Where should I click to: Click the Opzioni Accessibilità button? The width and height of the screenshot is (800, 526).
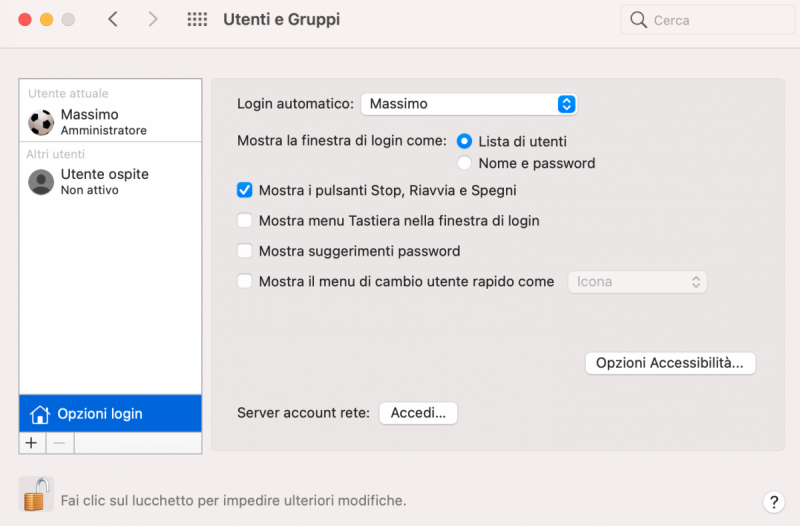[x=670, y=363]
